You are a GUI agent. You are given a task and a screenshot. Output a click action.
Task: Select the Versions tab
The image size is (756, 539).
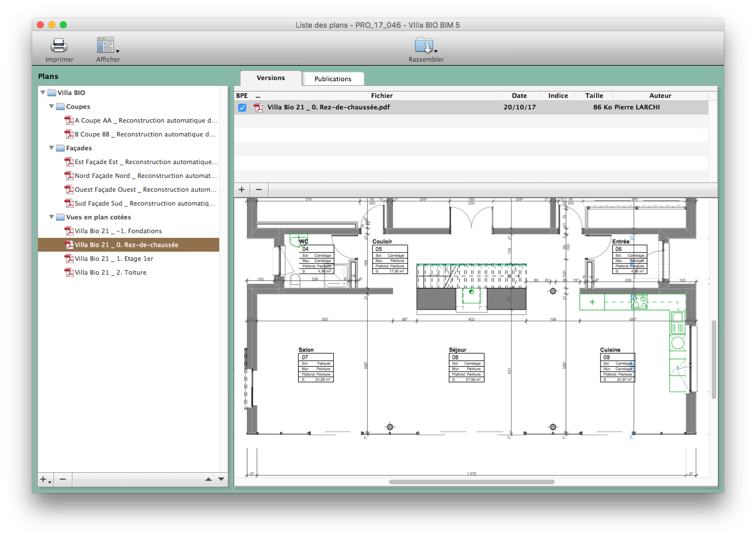(x=270, y=78)
